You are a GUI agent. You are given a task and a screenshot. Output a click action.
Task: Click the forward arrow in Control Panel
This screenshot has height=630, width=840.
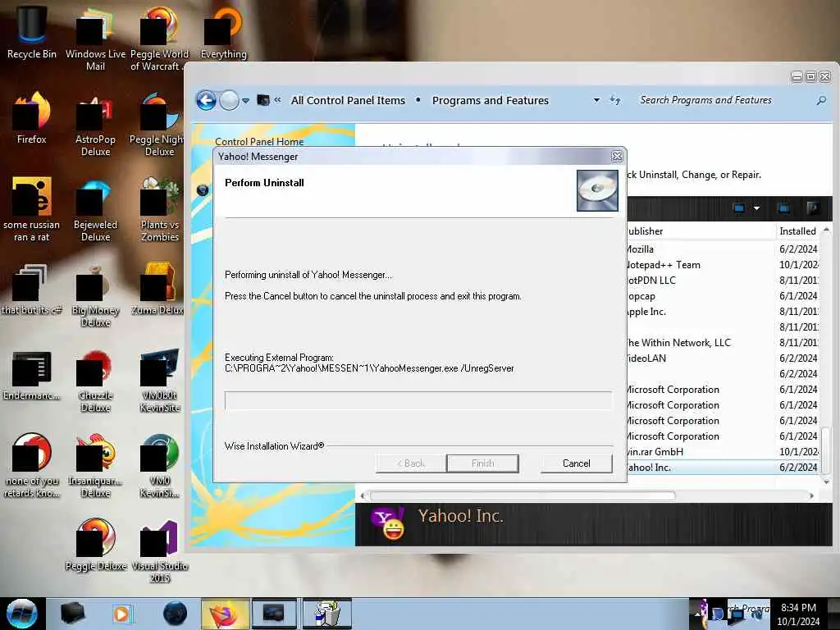click(x=230, y=100)
